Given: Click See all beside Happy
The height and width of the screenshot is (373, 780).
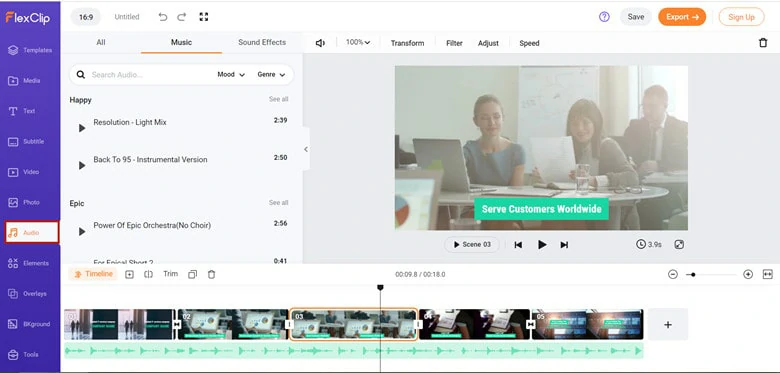Looking at the screenshot, I should tap(279, 99).
